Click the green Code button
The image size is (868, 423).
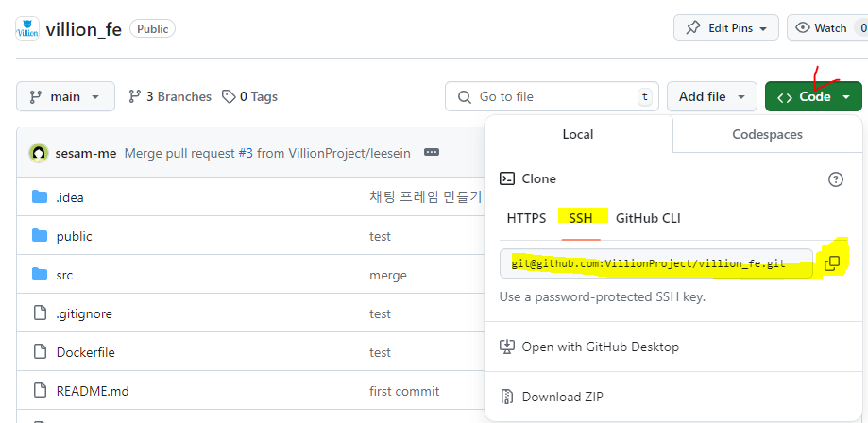(x=813, y=96)
